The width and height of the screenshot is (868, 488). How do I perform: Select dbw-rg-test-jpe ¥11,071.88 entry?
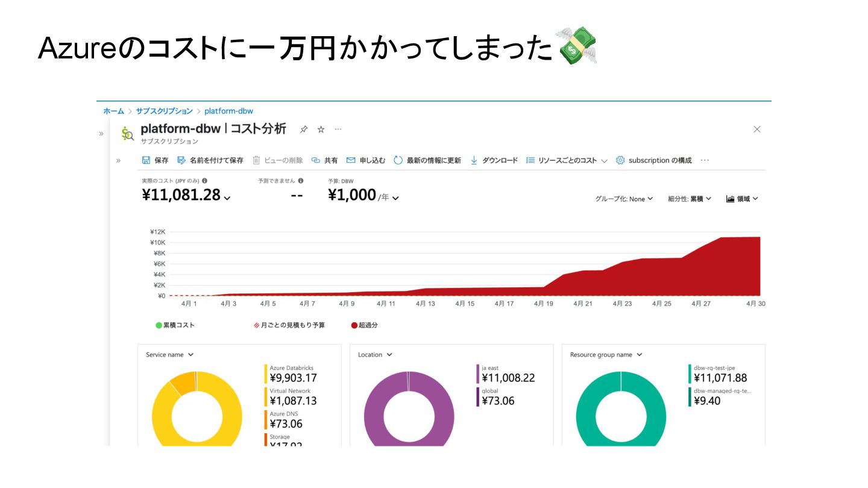(717, 374)
